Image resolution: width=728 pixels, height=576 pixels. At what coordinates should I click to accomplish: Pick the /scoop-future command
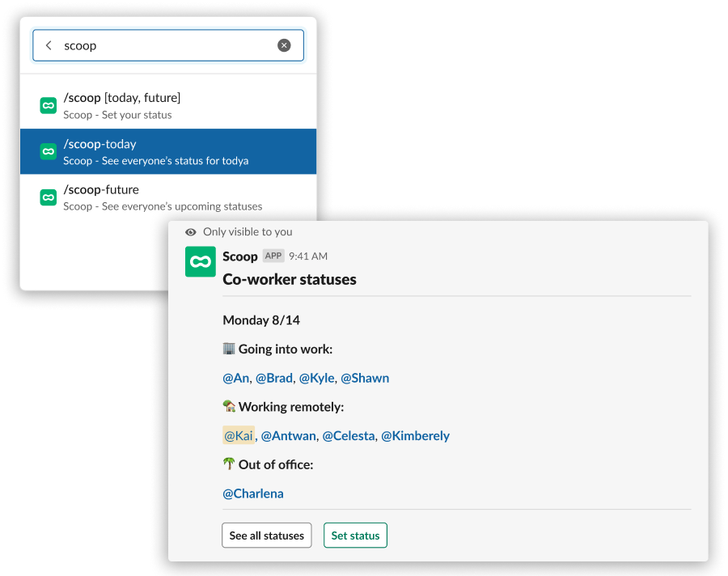click(168, 197)
